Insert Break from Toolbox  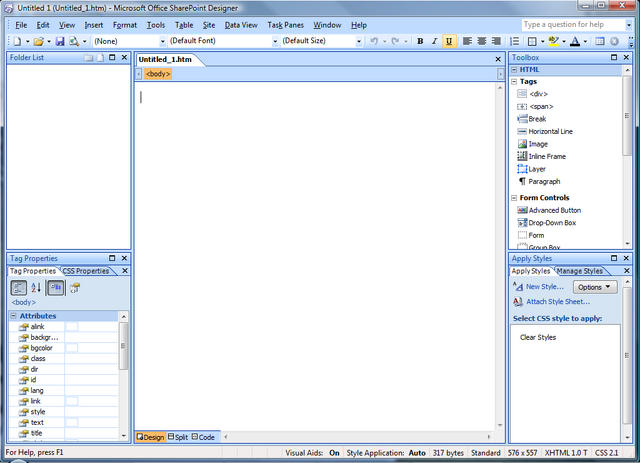pos(531,119)
